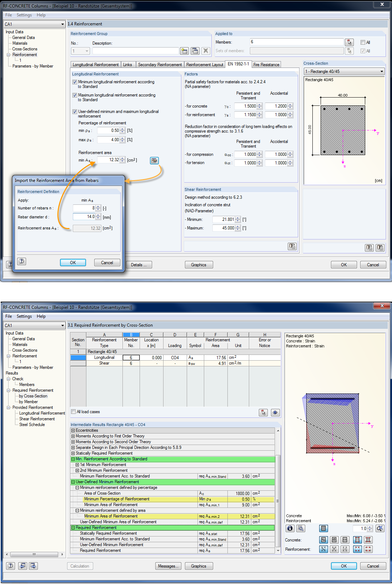Reset zoom with magnifier cross icon
The width and height of the screenshot is (392, 584).
tap(380, 528)
